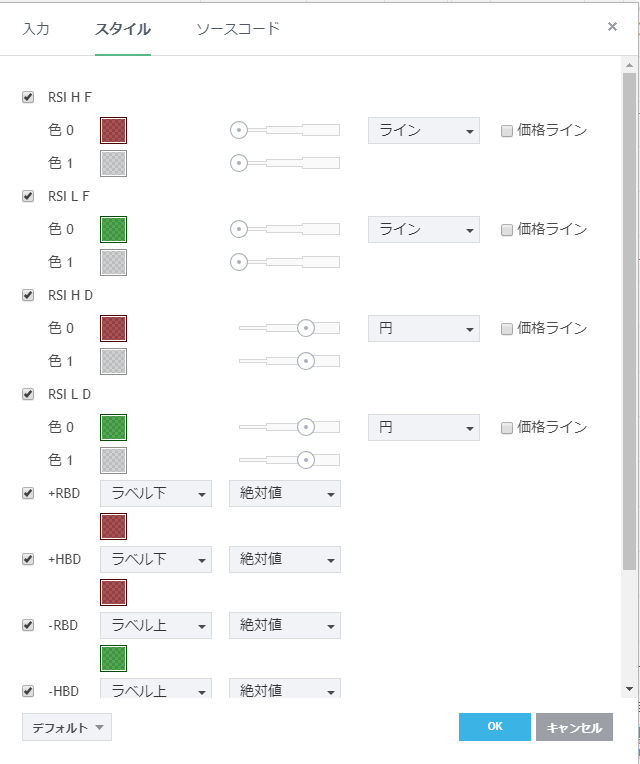Click the キャンセル button
Screen dimensions: 640x764
(574, 727)
